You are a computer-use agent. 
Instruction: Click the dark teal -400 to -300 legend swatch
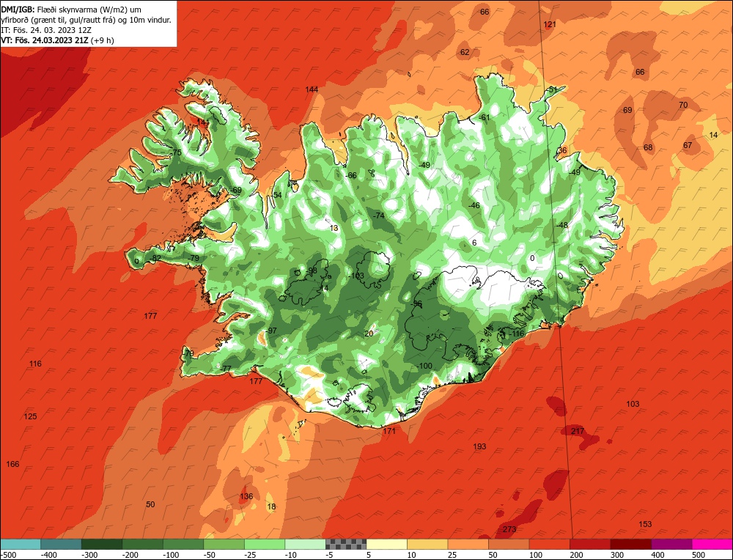pyautogui.click(x=61, y=544)
